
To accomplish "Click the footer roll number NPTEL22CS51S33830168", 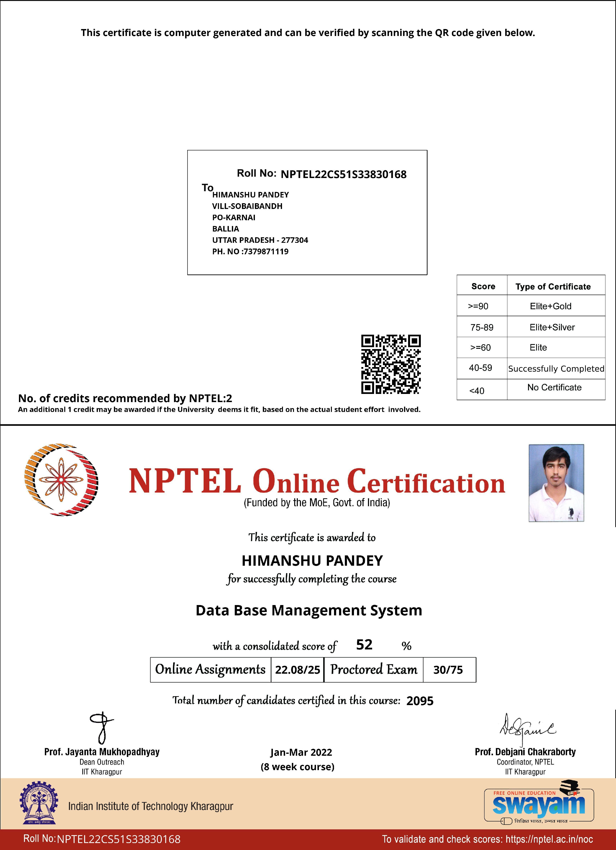I will click(118, 839).
